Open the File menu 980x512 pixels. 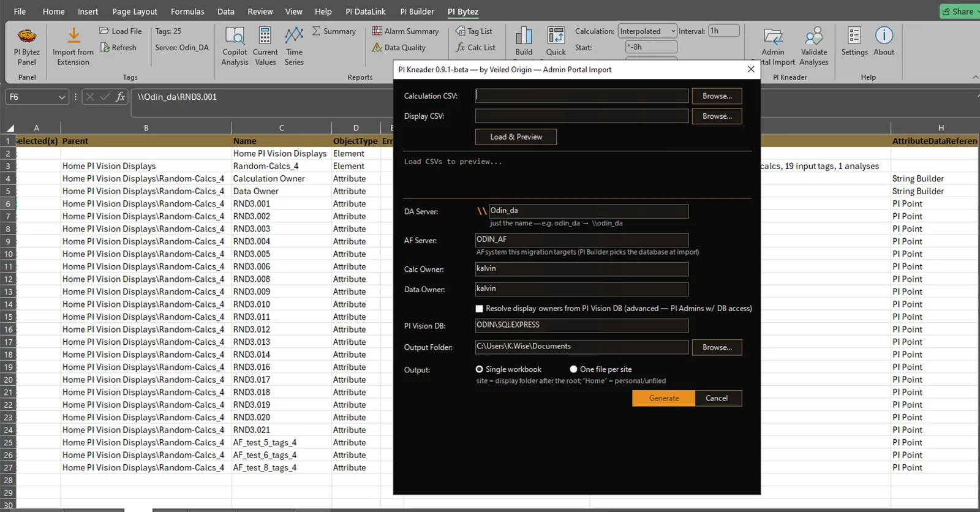(20, 11)
